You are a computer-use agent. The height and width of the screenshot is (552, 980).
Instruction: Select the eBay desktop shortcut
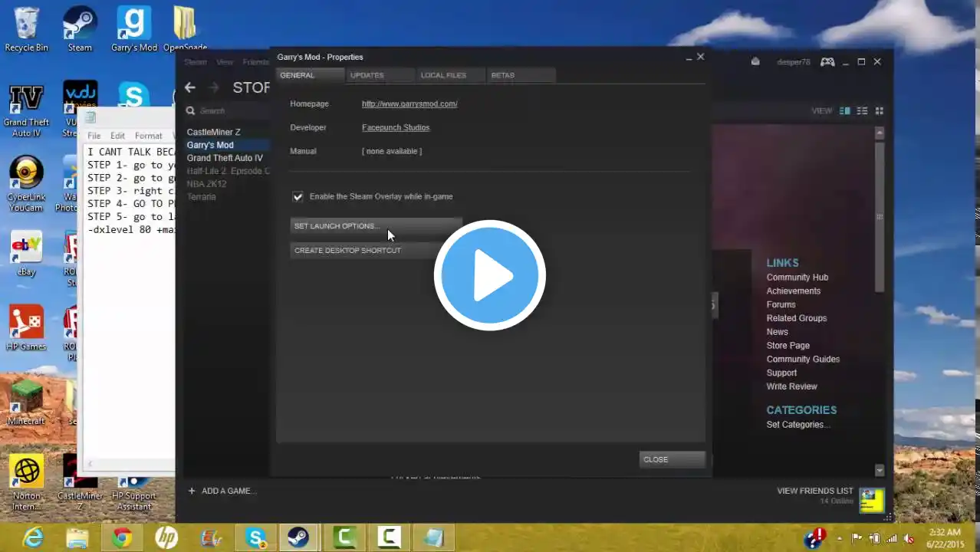coord(26,255)
